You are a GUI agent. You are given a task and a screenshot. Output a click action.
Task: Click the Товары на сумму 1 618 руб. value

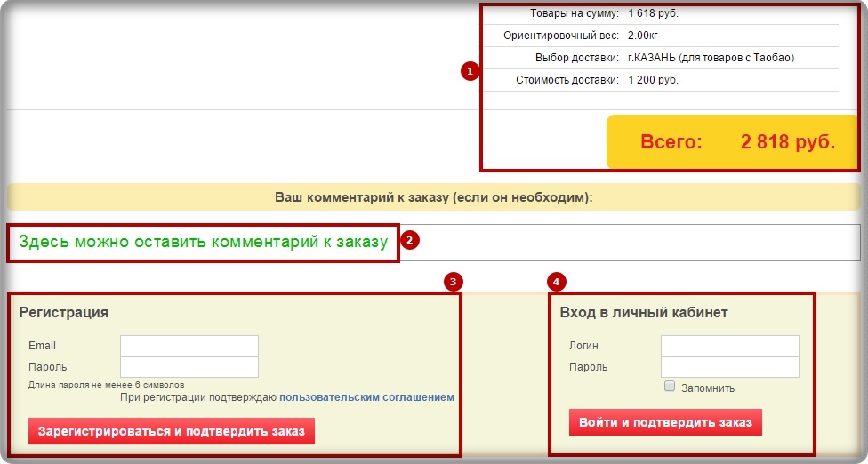click(x=653, y=13)
